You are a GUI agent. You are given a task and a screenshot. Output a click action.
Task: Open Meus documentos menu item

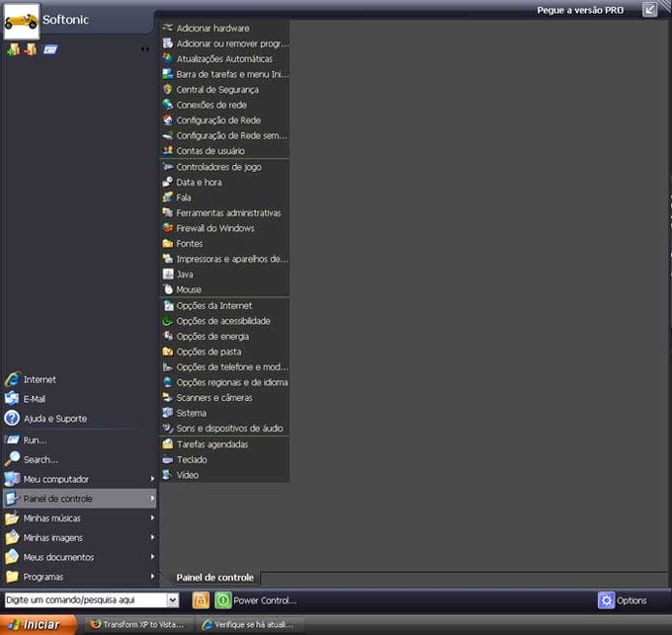(x=79, y=557)
